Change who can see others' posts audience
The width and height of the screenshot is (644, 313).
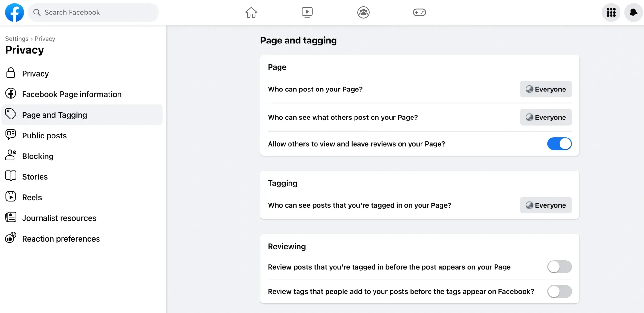point(545,118)
